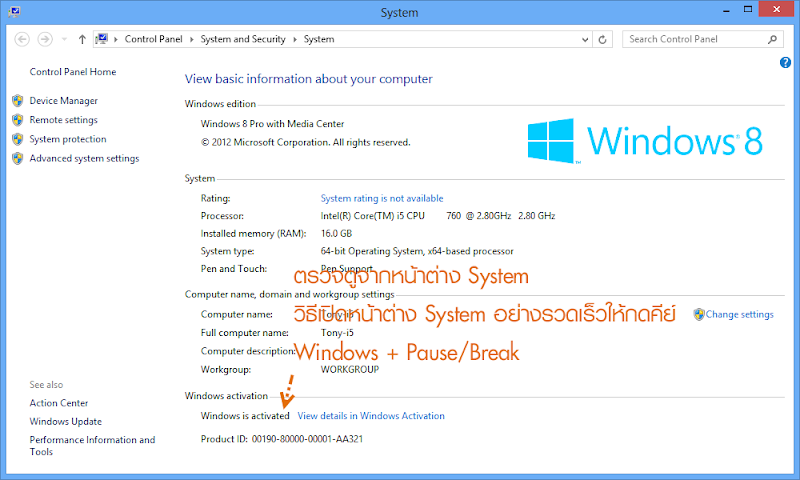
Task: Minimize the System window
Action: pos(726,10)
